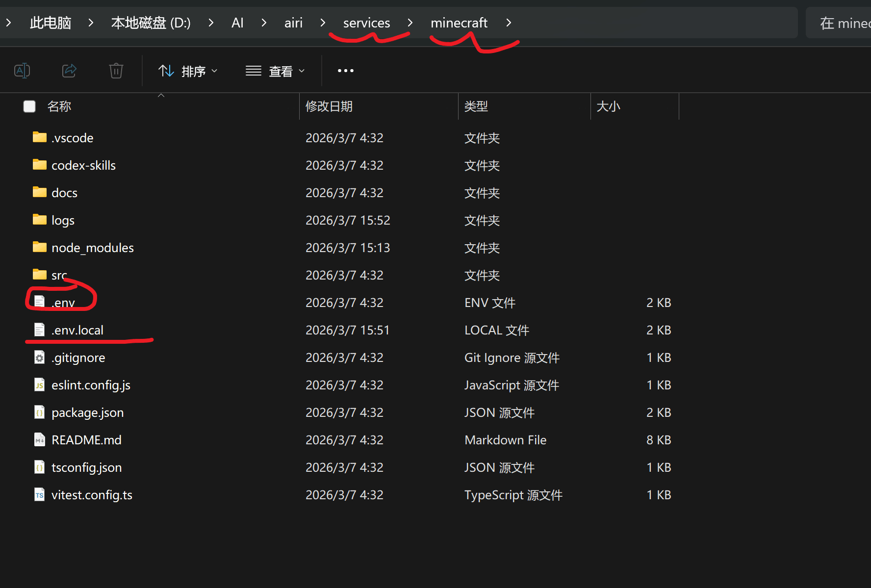Sort by the 修改日期 column header

click(329, 106)
